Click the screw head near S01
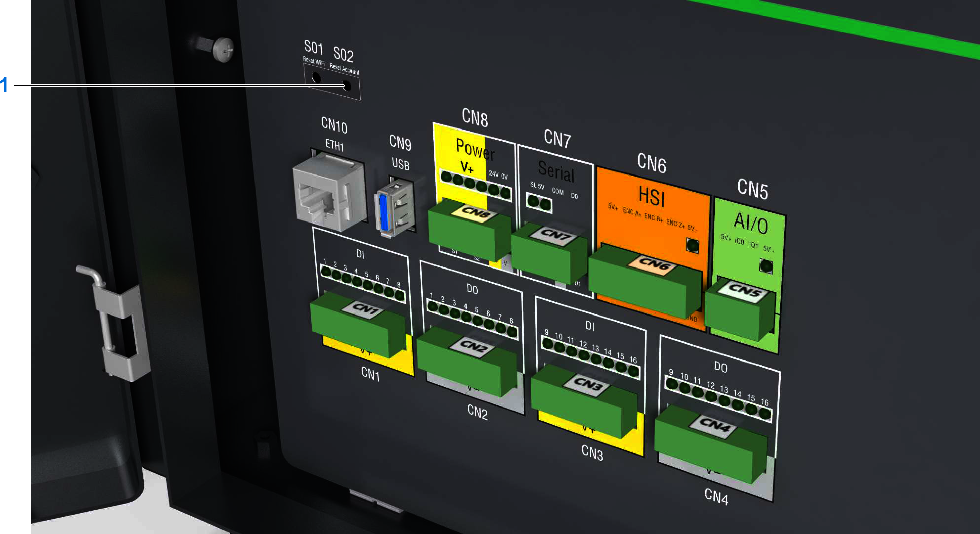 pos(223,50)
